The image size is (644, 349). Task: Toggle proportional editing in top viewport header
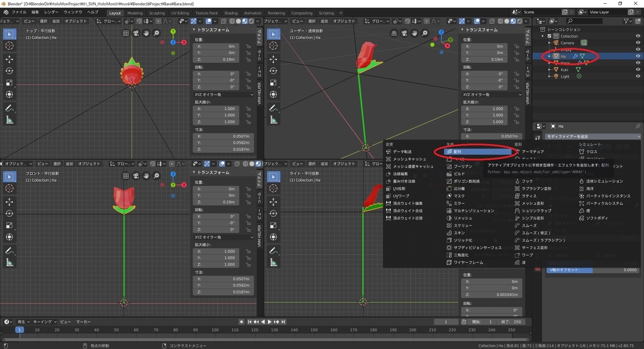point(158,21)
